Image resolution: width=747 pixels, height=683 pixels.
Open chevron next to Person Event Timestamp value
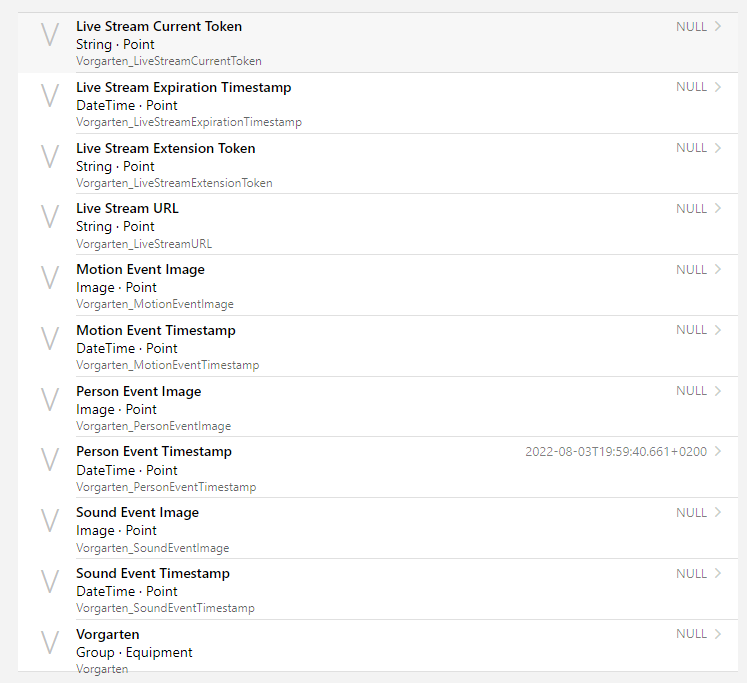point(718,452)
